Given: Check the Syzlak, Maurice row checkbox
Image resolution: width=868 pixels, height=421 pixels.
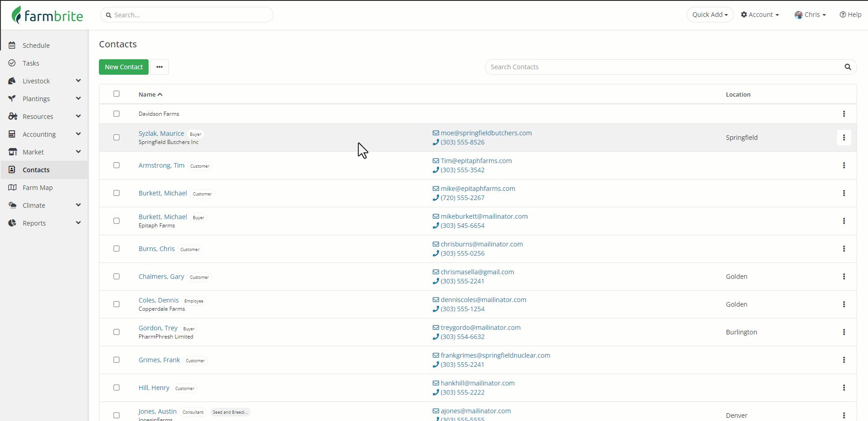Looking at the screenshot, I should pos(117,138).
